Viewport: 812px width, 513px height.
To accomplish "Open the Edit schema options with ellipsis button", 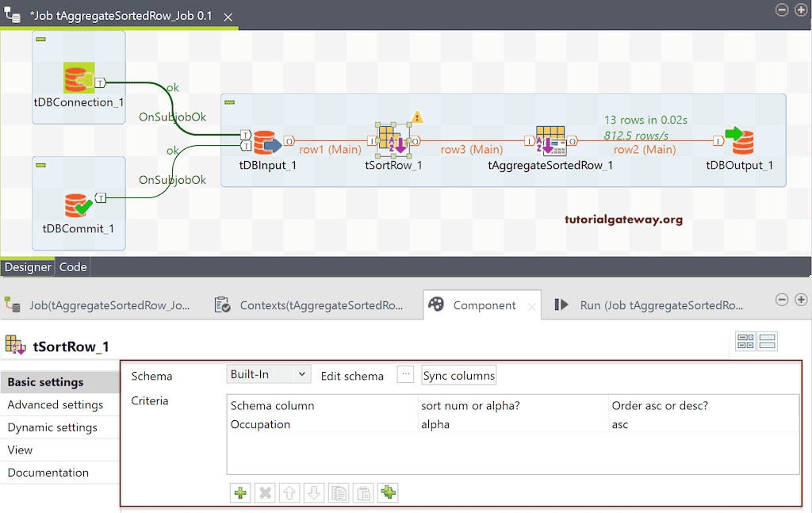I will pos(405,375).
